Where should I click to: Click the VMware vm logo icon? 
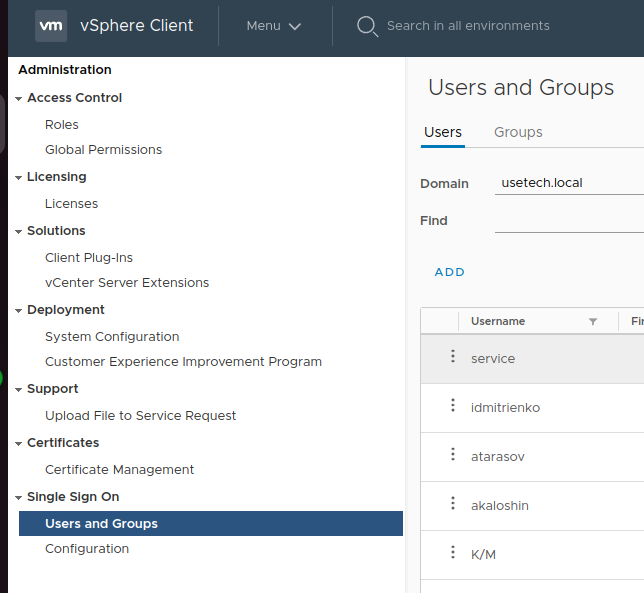(x=51, y=26)
